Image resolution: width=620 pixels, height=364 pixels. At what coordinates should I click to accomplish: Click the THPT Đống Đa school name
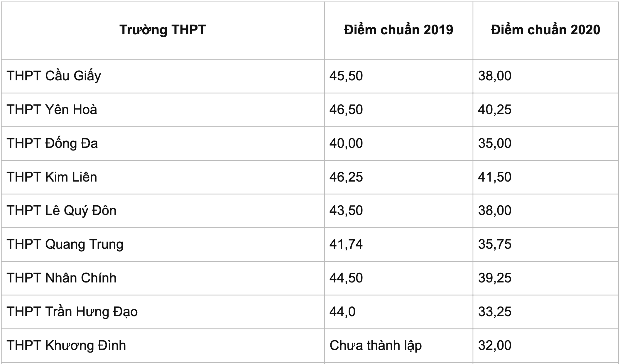tap(52, 143)
